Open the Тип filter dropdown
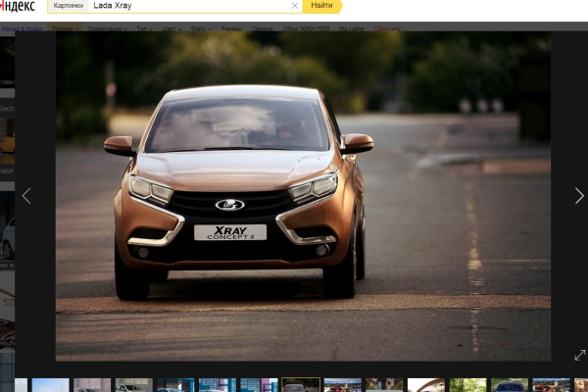The image size is (588, 392). (145, 28)
